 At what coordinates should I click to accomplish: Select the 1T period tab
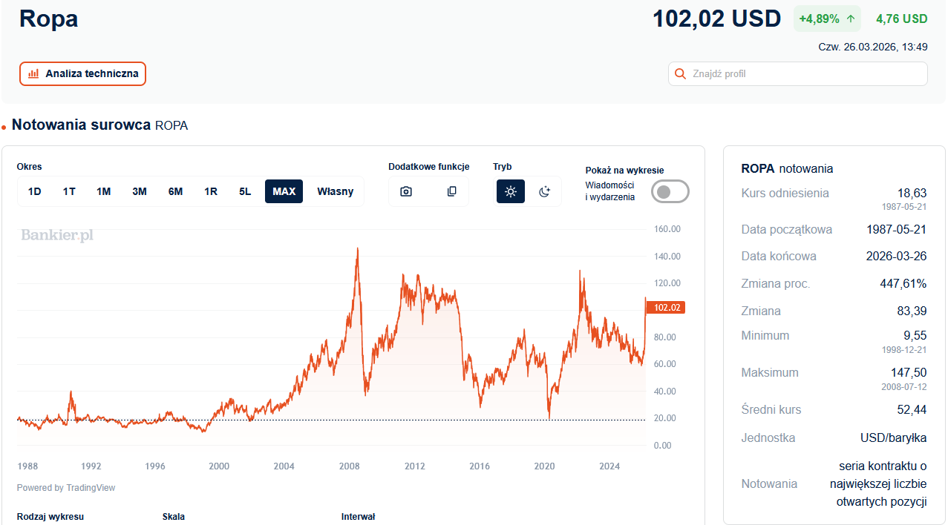(x=69, y=192)
